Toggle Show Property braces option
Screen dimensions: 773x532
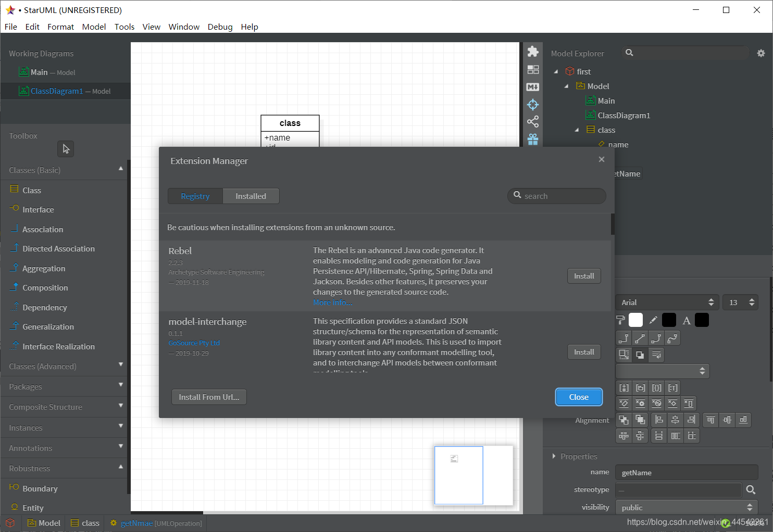click(656, 388)
